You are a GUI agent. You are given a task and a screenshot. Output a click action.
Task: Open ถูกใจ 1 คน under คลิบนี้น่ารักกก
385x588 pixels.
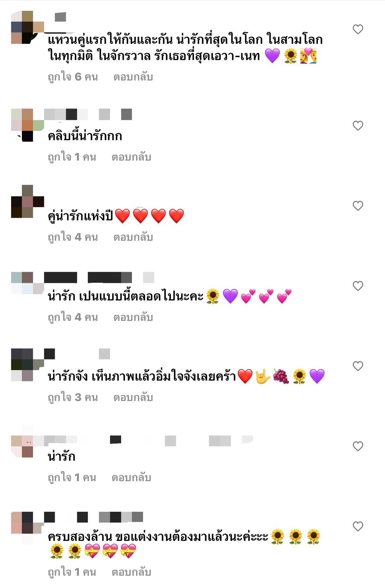[72, 157]
